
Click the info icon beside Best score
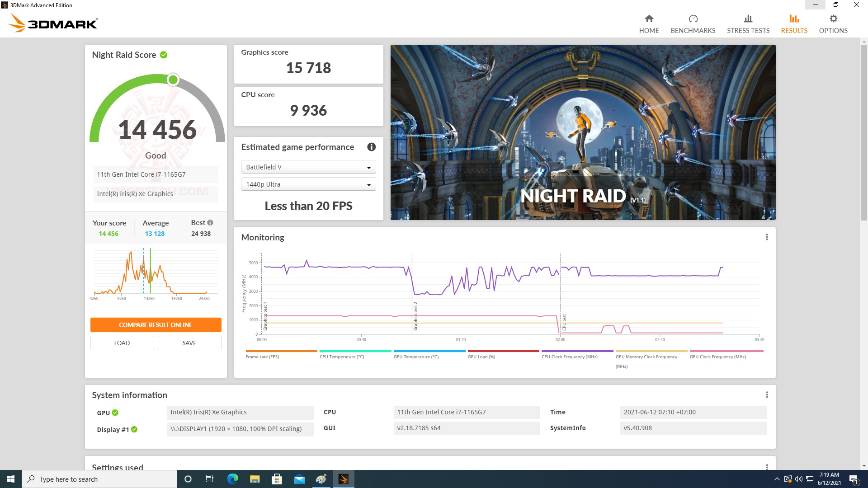(210, 222)
